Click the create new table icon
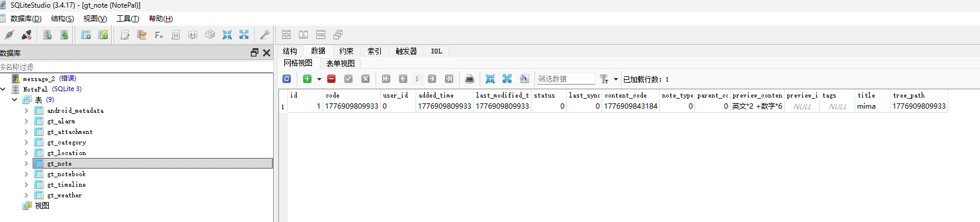 (x=86, y=35)
